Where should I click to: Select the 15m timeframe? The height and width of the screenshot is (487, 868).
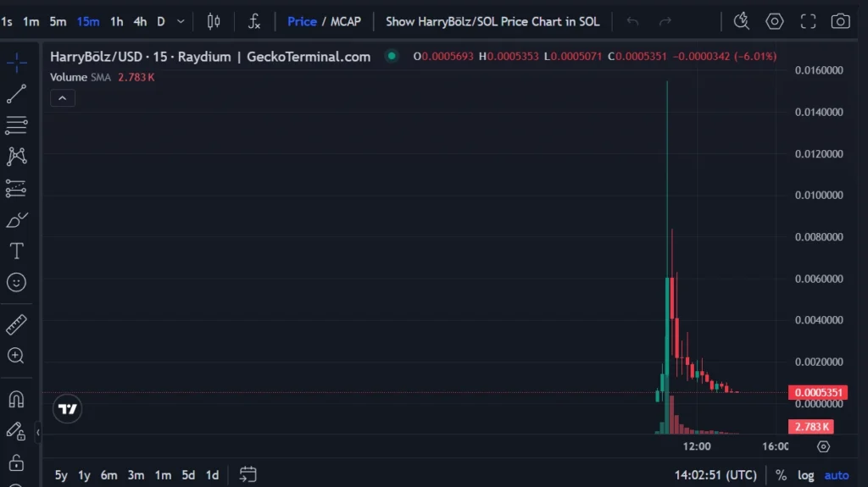(88, 21)
